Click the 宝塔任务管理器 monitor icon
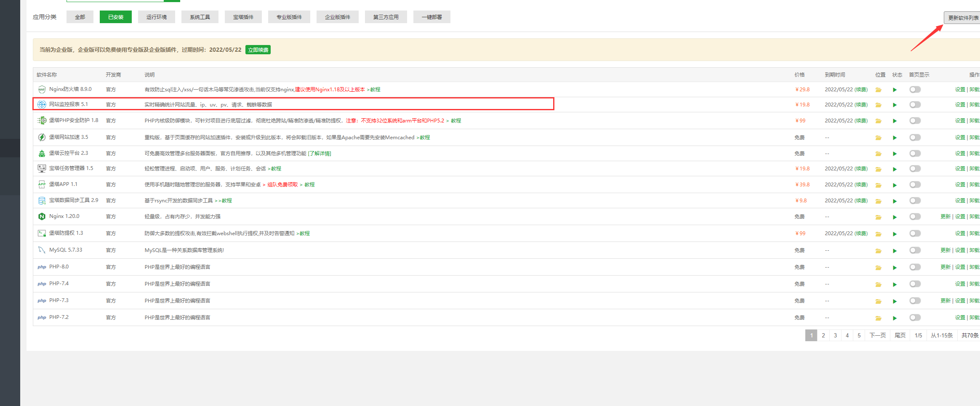Screen dimensions: 980x406 click(42, 168)
